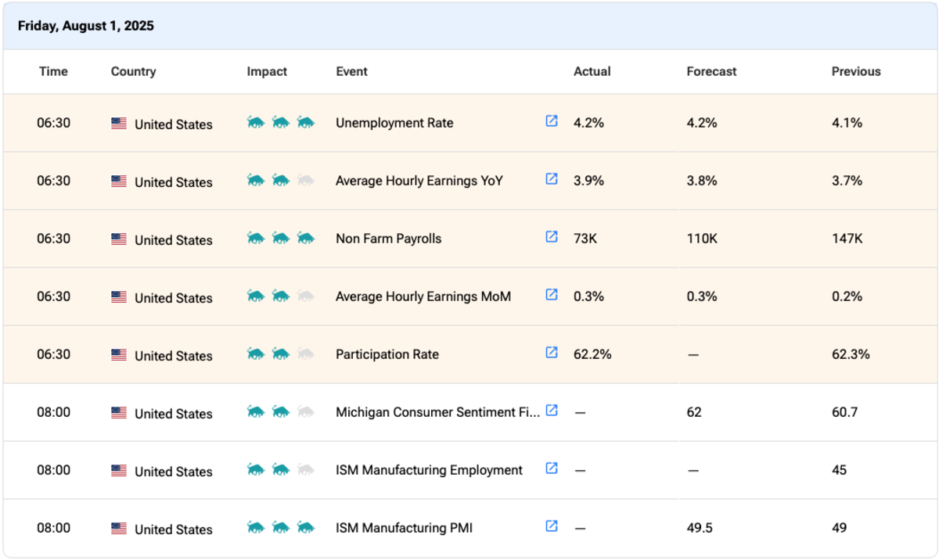Click the Impact column header
Viewport: 939px width, 560px height.
pos(267,71)
